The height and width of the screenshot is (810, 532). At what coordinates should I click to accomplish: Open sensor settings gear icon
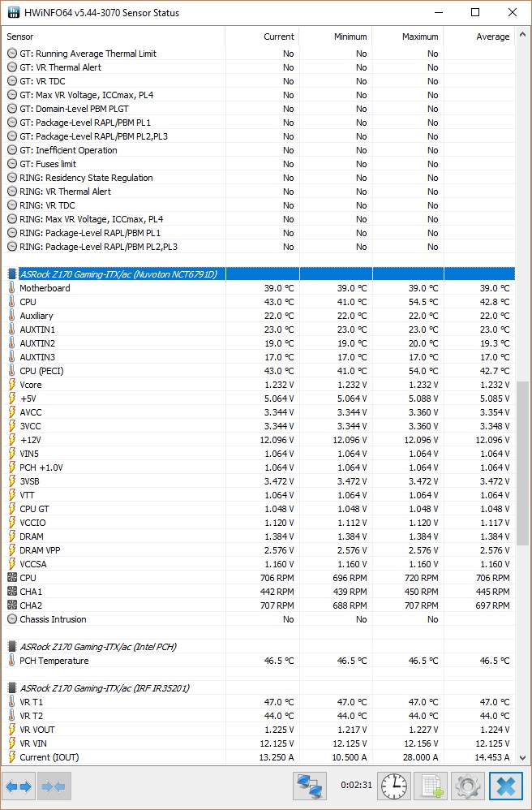click(x=468, y=786)
